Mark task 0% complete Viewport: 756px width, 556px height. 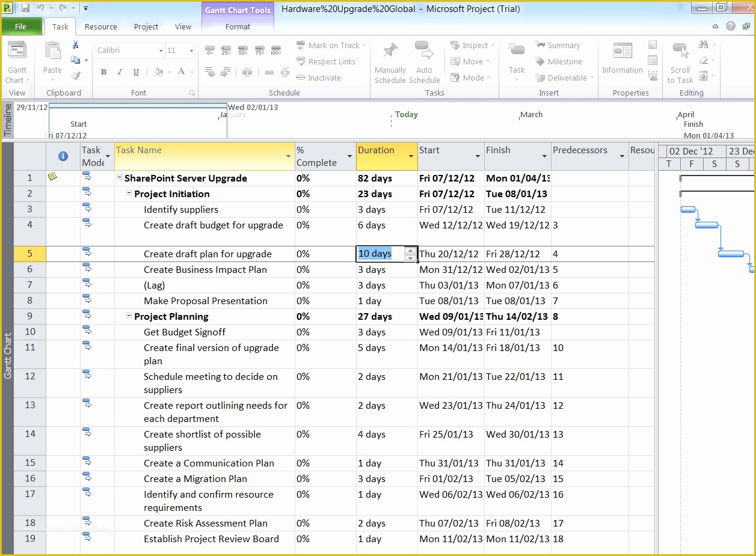210,50
